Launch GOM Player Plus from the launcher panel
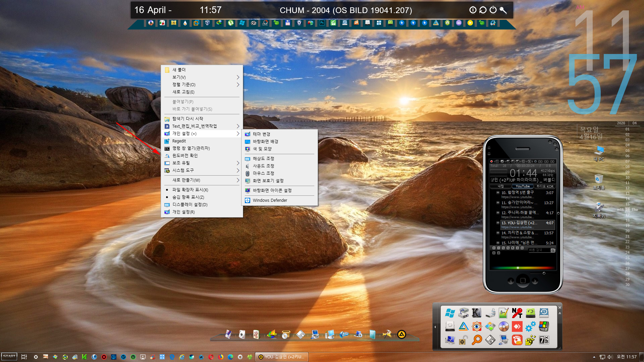This screenshot has width=644, height=362. (x=517, y=340)
